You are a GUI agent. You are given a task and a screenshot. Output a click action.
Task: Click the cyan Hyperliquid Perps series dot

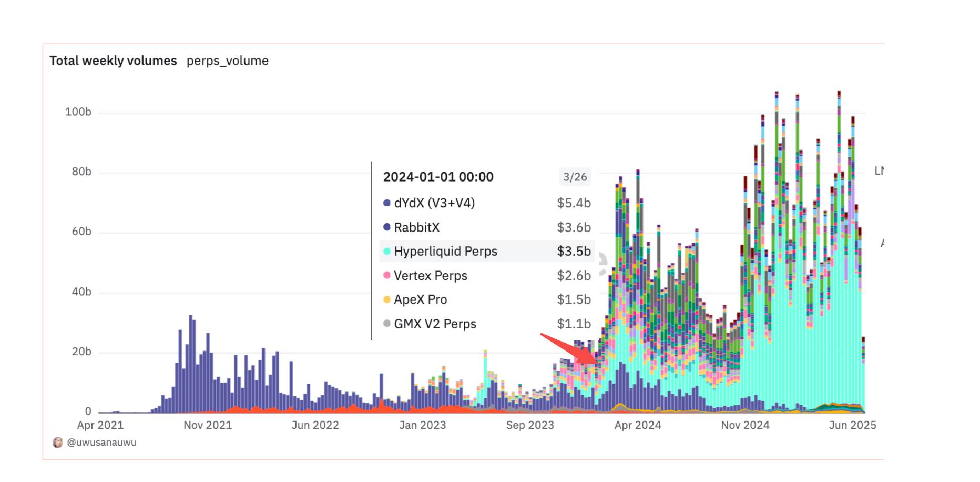click(387, 252)
